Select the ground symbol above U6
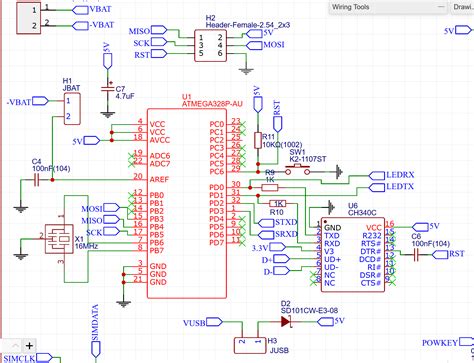Screen dimensions: 474x363 (x=330, y=207)
